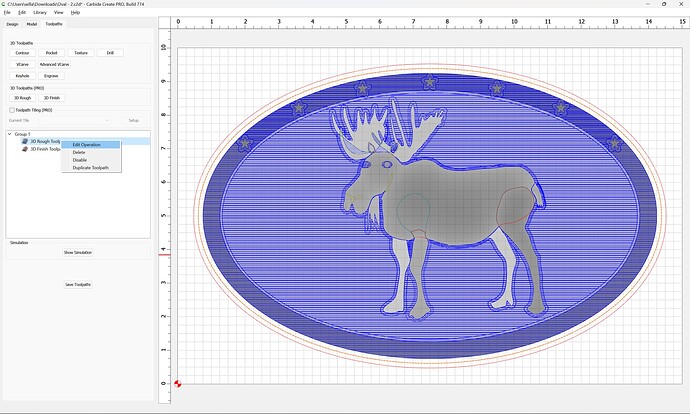Click the red origin marker on canvas
The height and width of the screenshot is (414, 690).
178,384
